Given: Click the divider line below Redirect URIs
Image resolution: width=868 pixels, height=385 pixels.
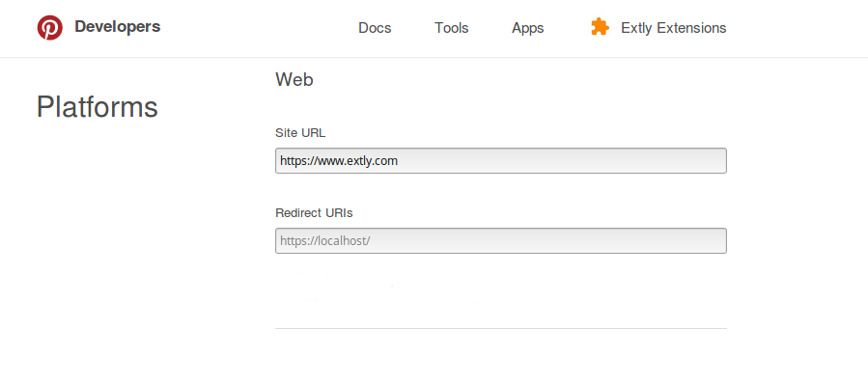Looking at the screenshot, I should coord(501,329).
